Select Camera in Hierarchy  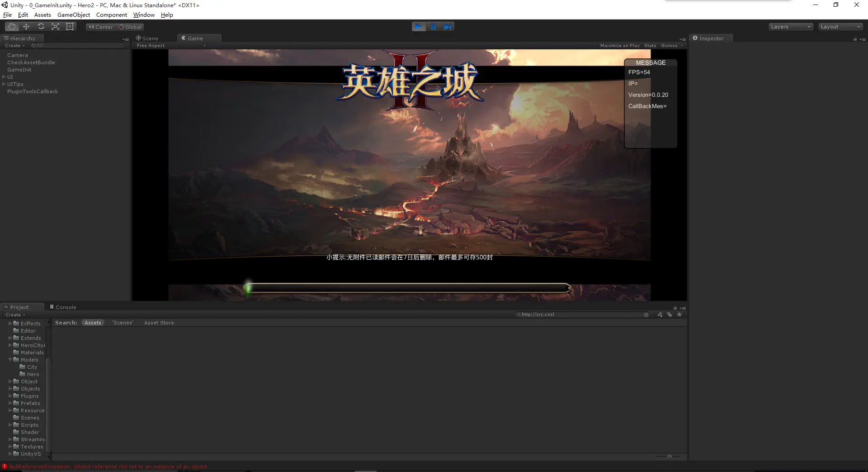coord(18,55)
